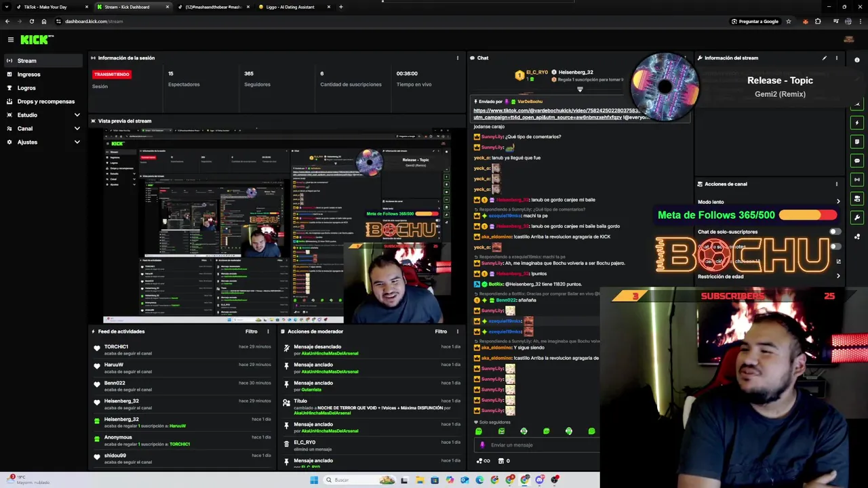Screen dimensions: 868x488
Task: Open a new browser tab
Action: (x=340, y=7)
